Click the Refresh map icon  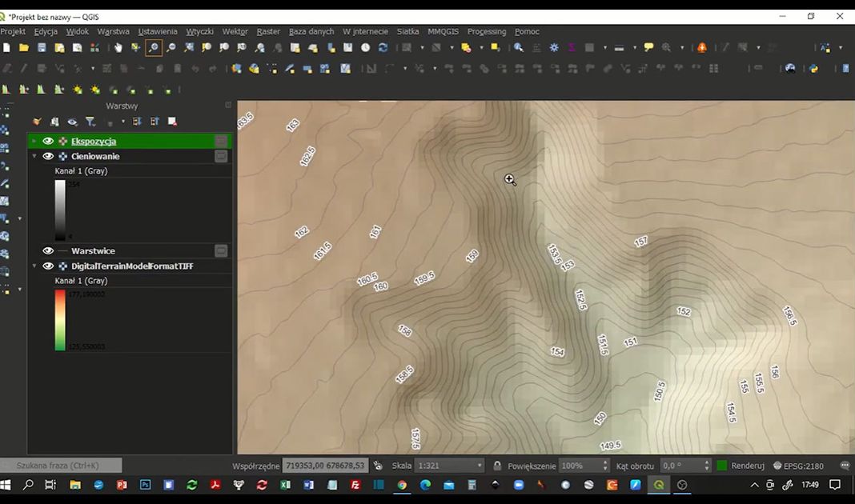coord(383,48)
